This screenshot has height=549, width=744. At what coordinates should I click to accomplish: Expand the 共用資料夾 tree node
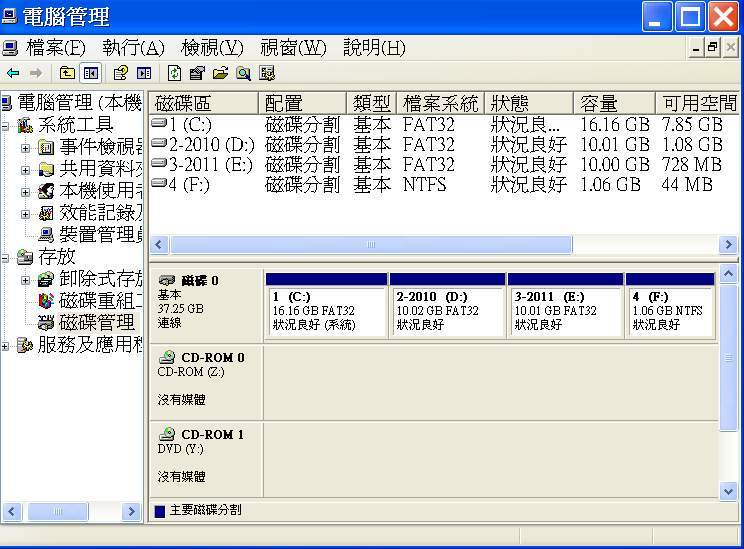click(x=25, y=170)
